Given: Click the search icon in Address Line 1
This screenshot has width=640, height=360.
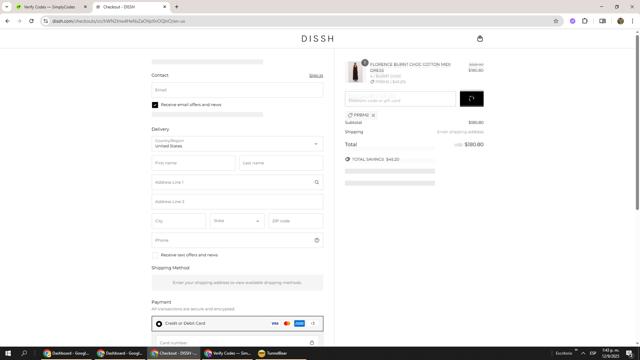Looking at the screenshot, I should click(316, 182).
